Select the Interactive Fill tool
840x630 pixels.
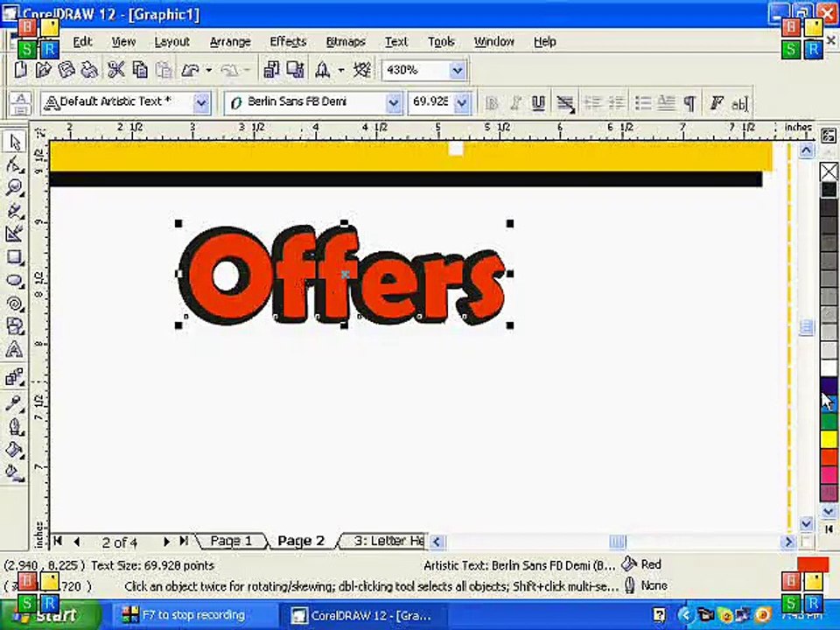pyautogui.click(x=15, y=472)
